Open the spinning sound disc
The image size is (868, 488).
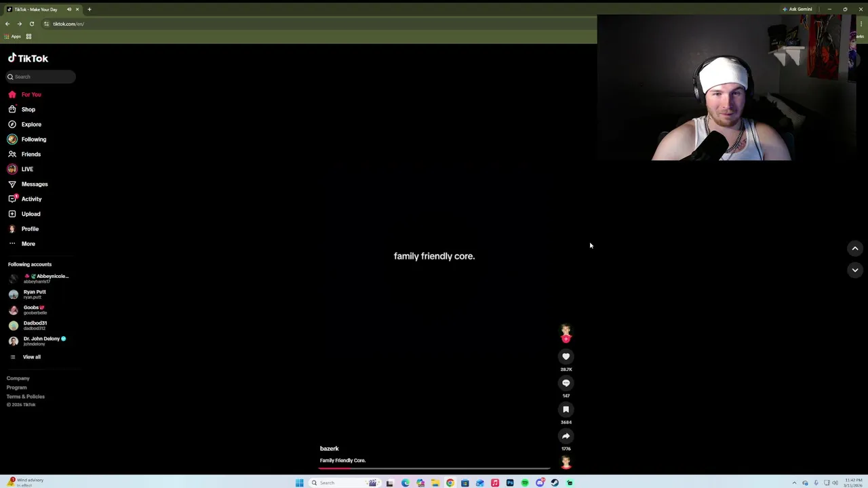coord(566,462)
